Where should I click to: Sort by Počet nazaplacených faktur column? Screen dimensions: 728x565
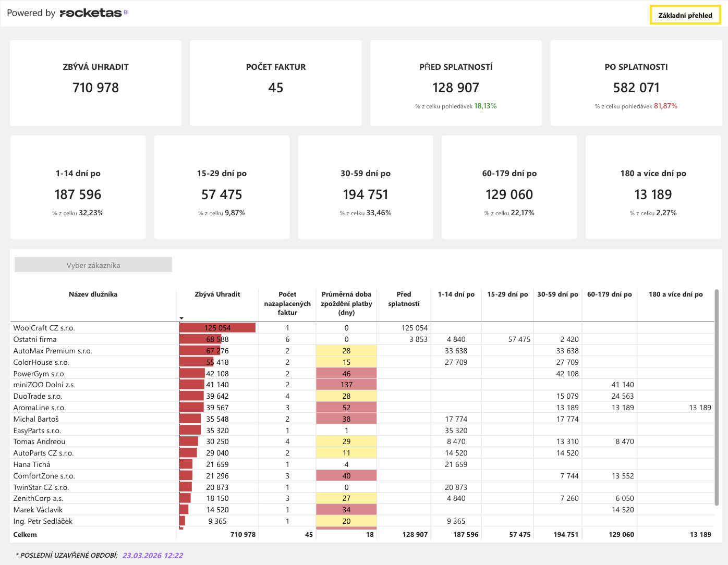287,303
